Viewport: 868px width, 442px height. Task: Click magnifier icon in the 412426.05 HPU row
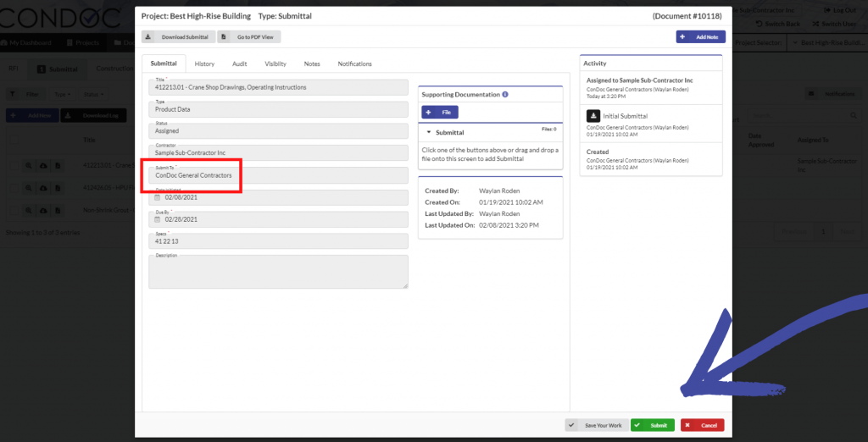28,188
